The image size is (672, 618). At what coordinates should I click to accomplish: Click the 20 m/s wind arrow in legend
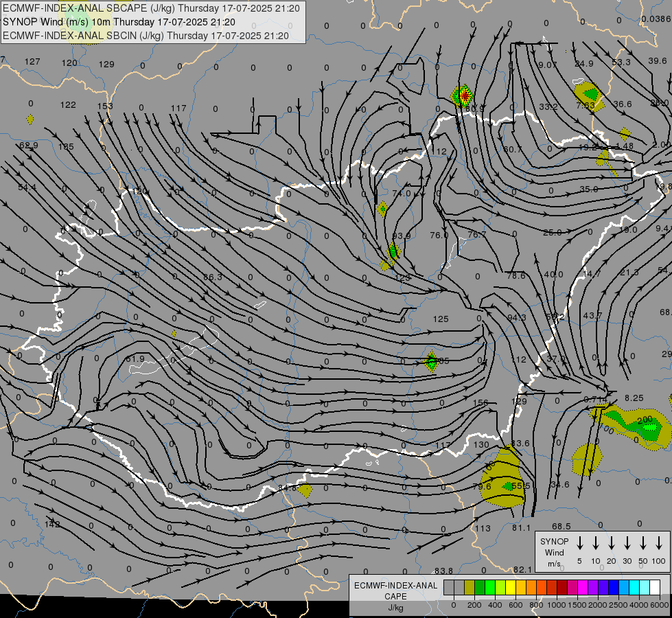point(612,542)
